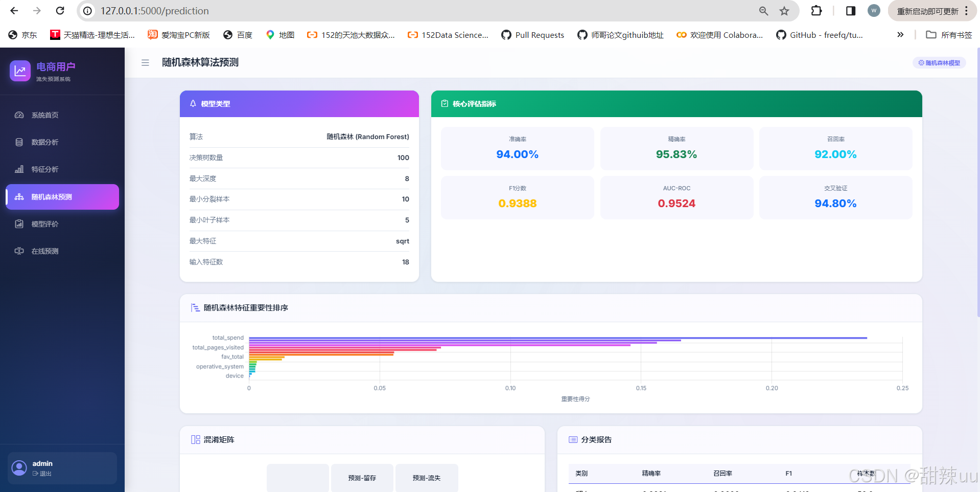Click the 系统首页 dashboard icon
Screen dimensions: 980x492
point(19,115)
